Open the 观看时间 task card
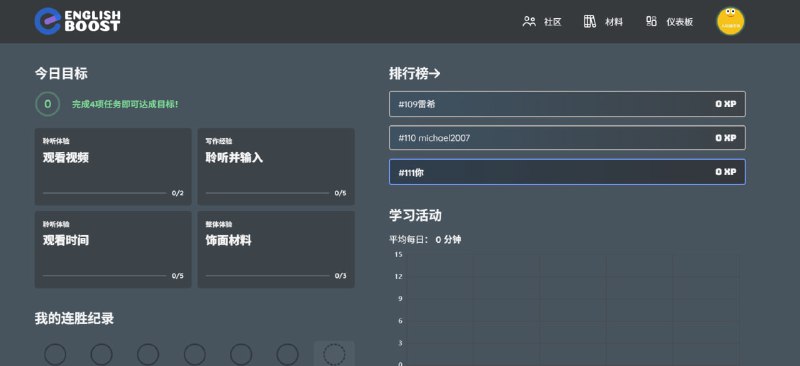800x366 pixels. (113, 250)
